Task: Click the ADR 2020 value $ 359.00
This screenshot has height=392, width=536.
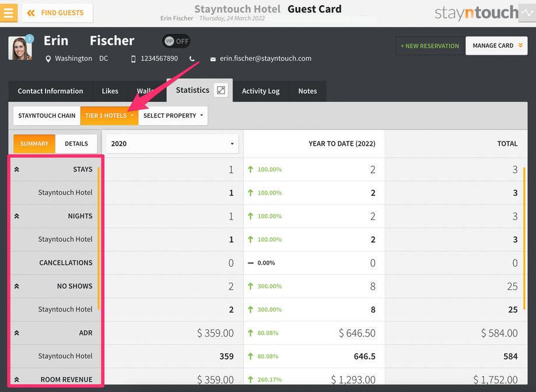Action: pos(216,333)
